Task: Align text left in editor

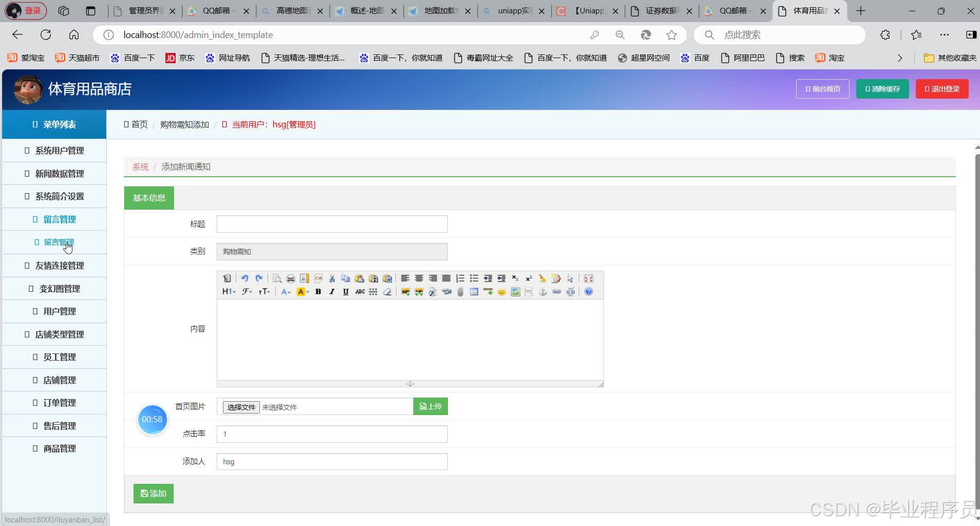Action: point(405,278)
